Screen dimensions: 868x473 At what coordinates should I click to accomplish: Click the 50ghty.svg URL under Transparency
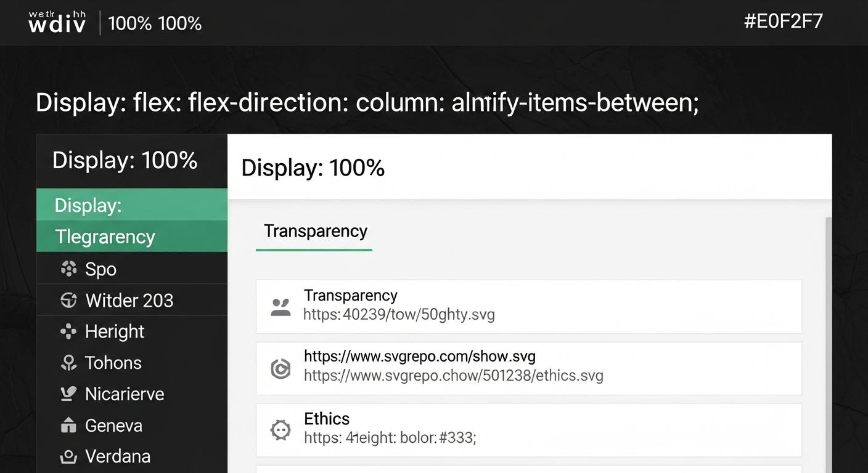399,315
